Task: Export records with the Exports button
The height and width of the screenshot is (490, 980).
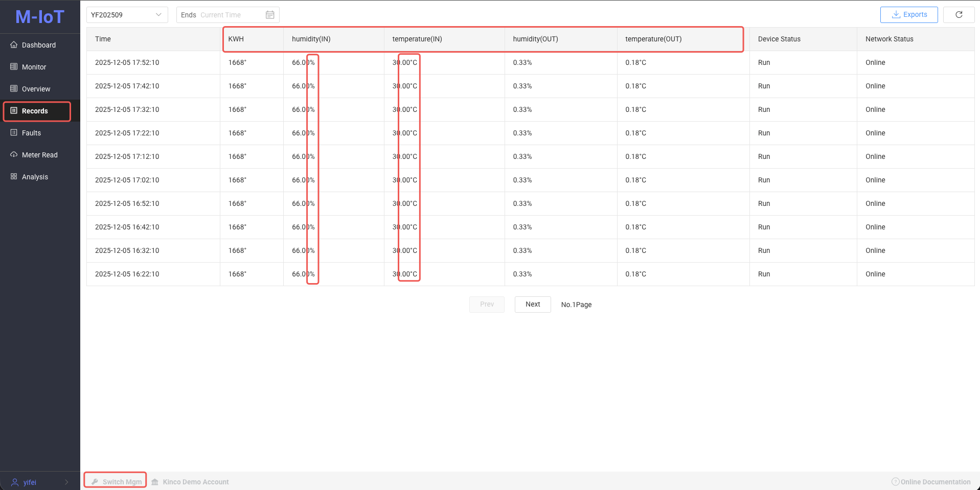Action: (x=908, y=15)
